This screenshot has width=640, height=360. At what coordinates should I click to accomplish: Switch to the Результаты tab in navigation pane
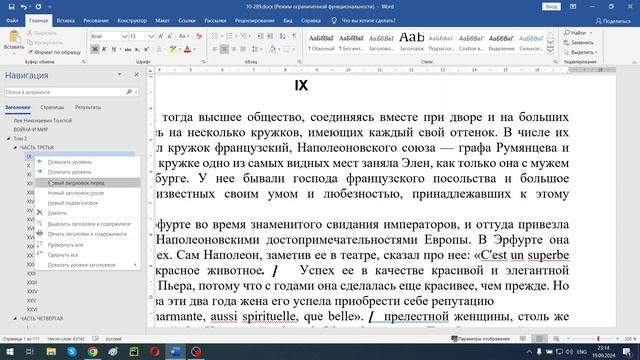(x=88, y=107)
